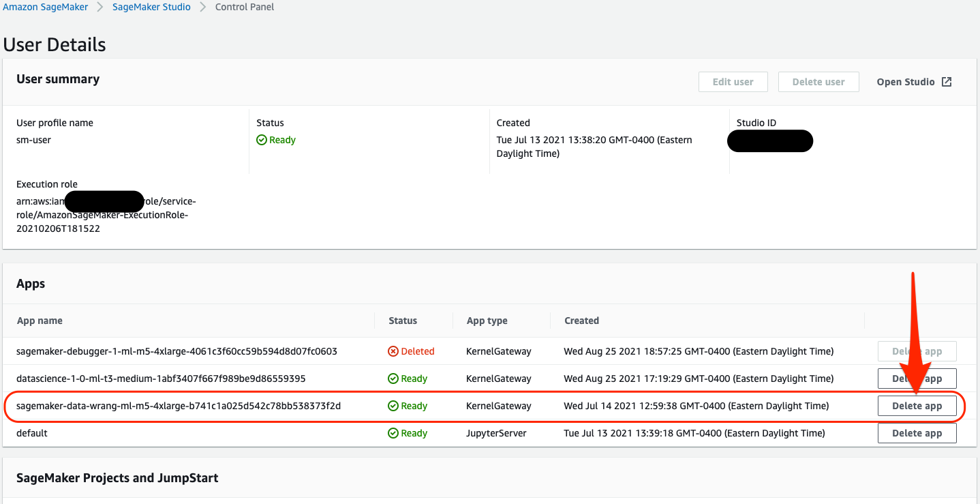This screenshot has height=504, width=980.
Task: Click the external-link icon beside Open Studio
Action: (947, 82)
